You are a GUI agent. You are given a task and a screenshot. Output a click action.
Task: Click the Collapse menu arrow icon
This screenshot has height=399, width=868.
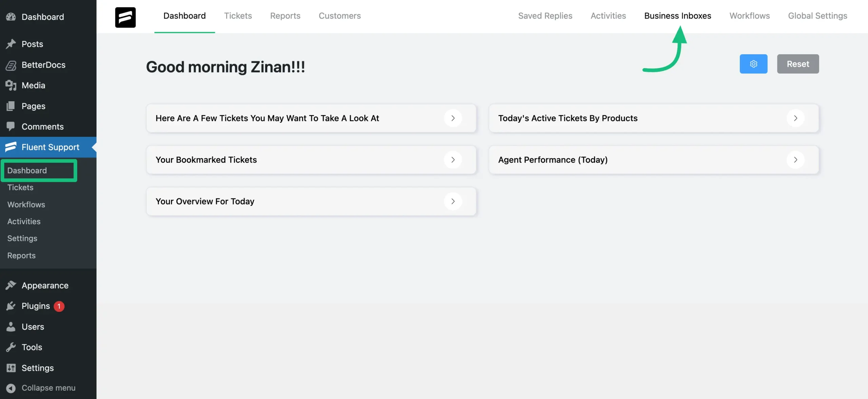11,388
